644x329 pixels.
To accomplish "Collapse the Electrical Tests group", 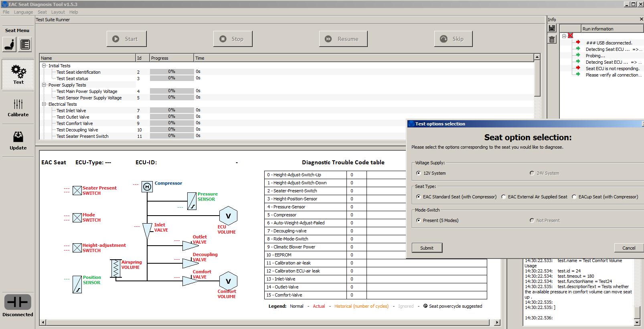I will pos(44,104).
